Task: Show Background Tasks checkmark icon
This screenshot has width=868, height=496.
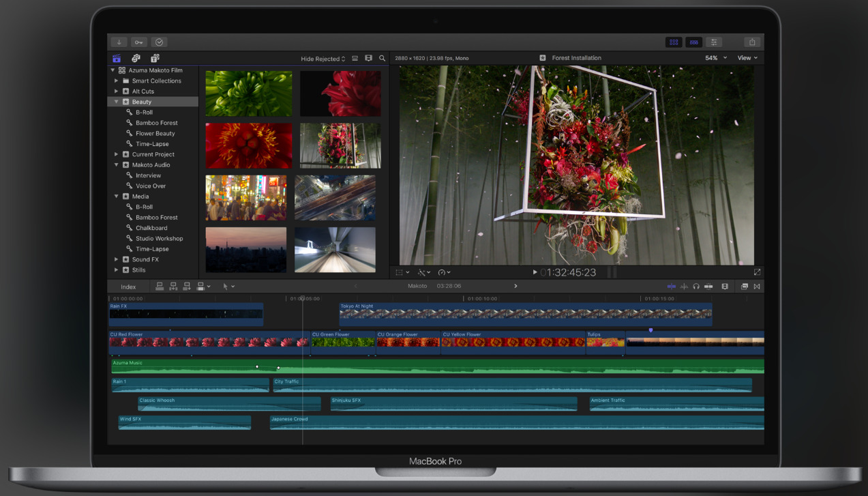Action: [x=159, y=42]
